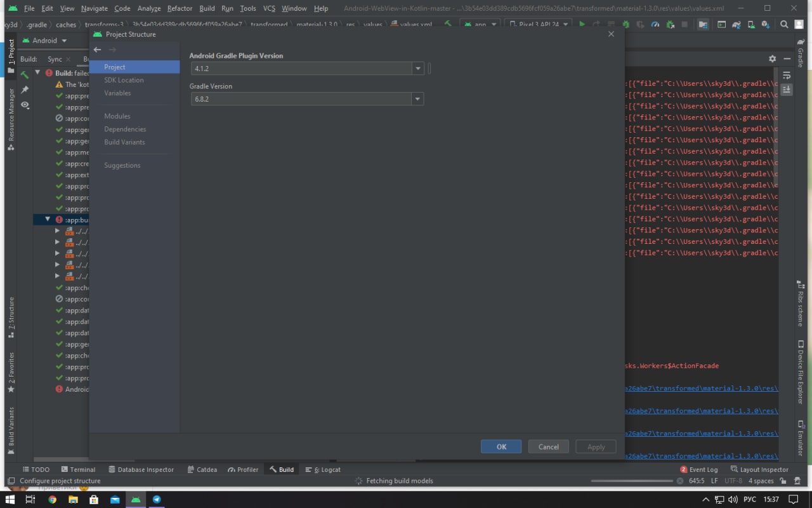Viewport: 812px width, 508px height.
Task: Hide the Build panel with minus icon
Action: (787, 58)
